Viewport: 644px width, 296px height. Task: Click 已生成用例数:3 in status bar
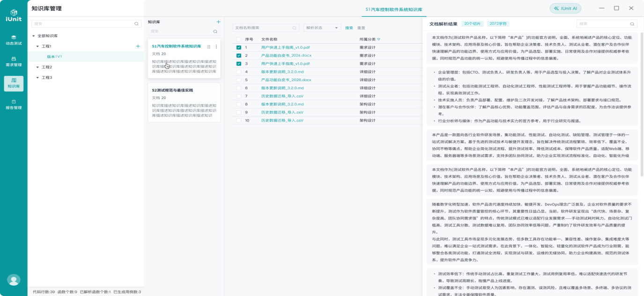coord(127,292)
